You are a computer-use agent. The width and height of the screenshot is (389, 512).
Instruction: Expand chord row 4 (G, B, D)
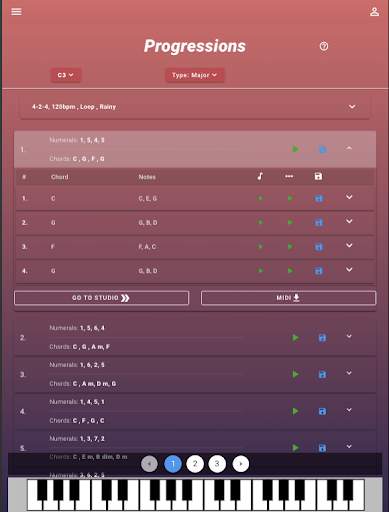tap(349, 269)
